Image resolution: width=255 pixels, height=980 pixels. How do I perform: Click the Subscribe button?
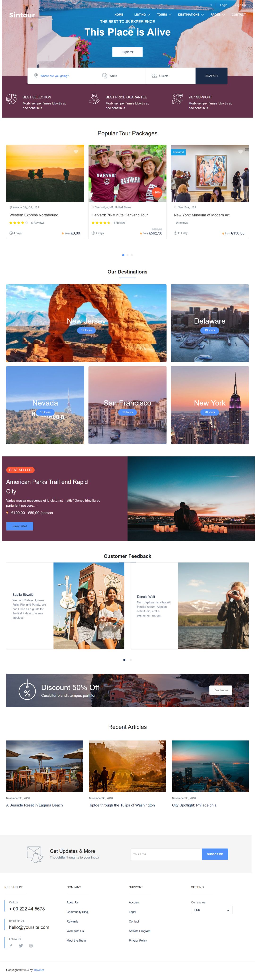215,854
